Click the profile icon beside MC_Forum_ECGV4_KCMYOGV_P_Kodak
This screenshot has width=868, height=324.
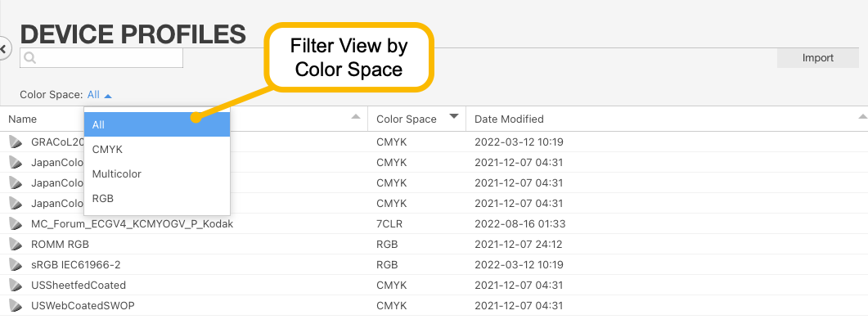[x=16, y=223]
